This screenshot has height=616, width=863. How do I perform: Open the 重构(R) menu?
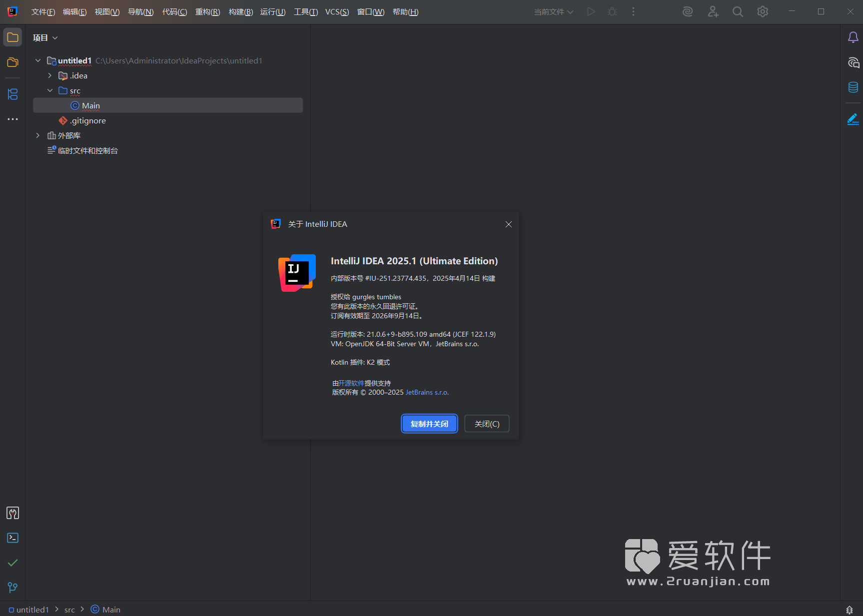[x=207, y=12]
